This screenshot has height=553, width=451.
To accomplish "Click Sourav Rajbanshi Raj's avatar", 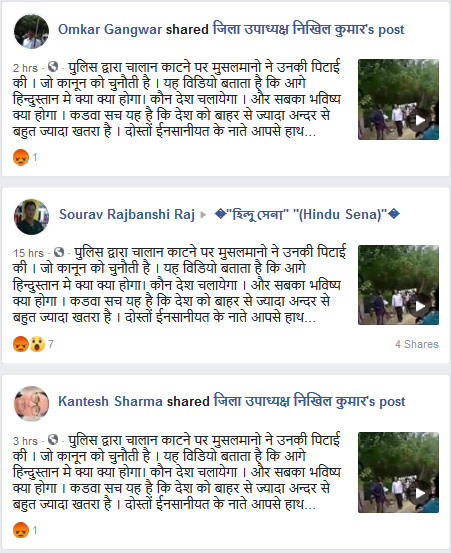I will coord(31,217).
